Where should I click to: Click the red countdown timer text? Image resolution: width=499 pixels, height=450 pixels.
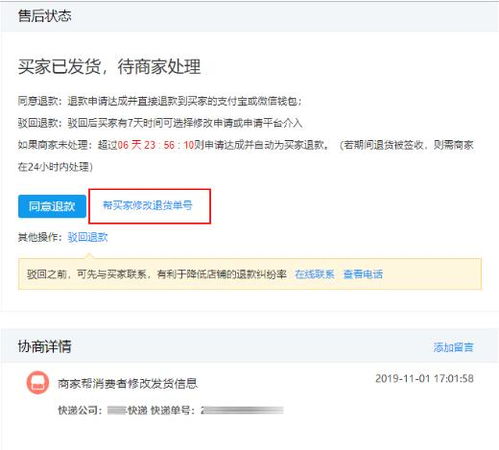tap(156, 145)
